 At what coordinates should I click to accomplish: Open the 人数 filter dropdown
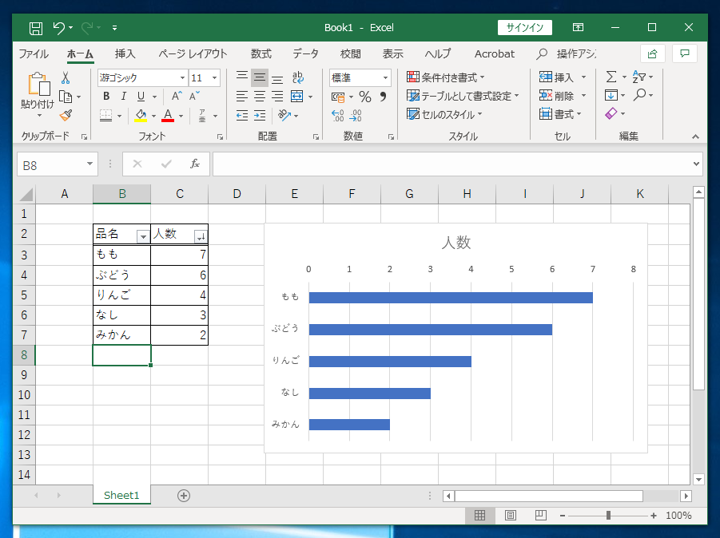click(201, 236)
